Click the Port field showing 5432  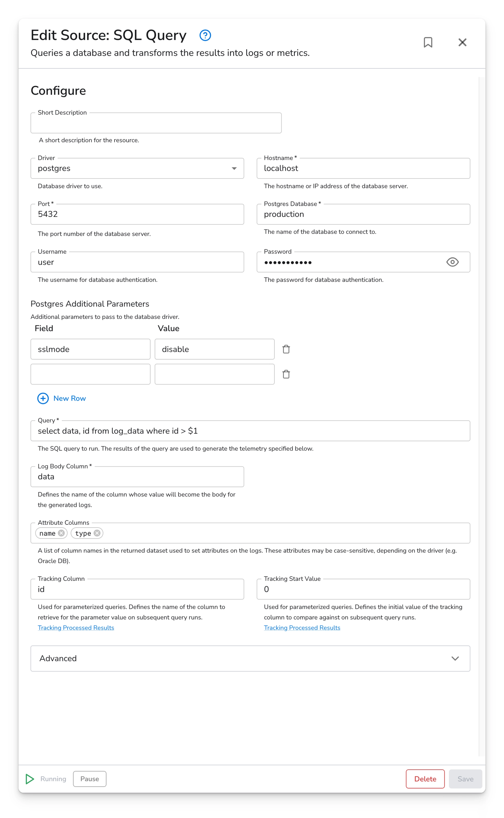pyautogui.click(x=137, y=214)
